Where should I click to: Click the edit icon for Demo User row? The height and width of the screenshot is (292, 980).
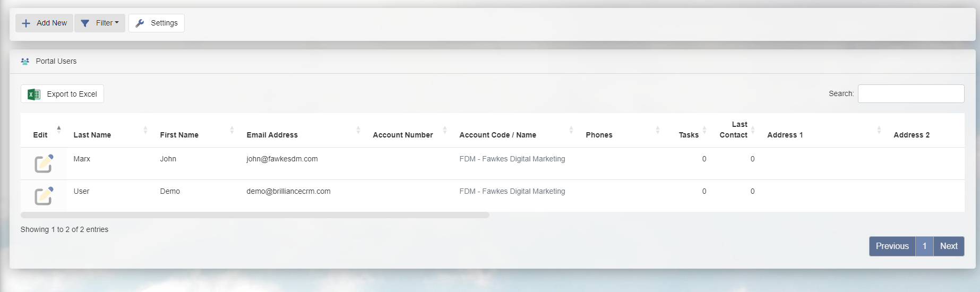pos(44,196)
